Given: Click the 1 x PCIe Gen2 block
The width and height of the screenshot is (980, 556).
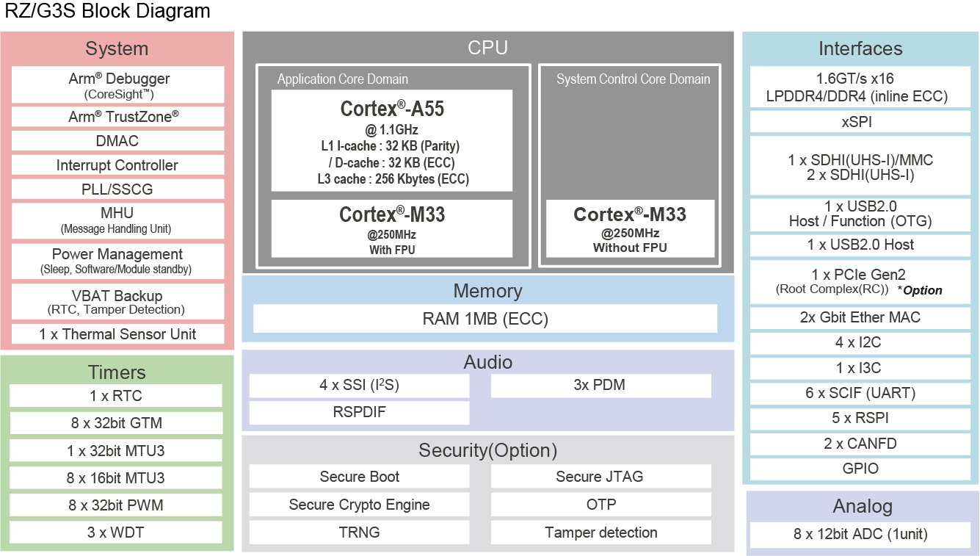Looking at the screenshot, I should click(860, 282).
